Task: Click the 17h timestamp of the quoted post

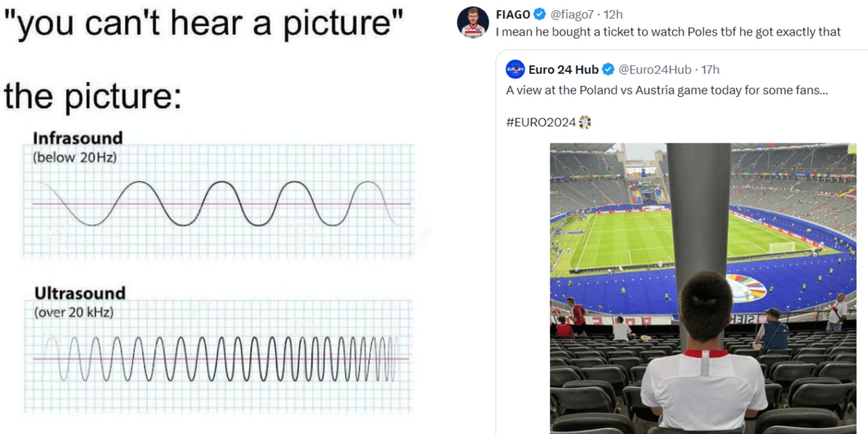Action: tap(710, 69)
